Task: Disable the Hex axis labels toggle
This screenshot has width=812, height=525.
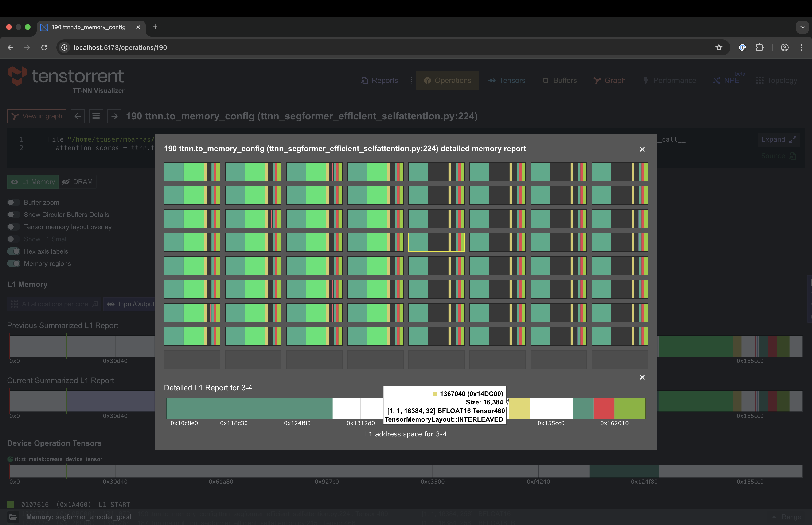Action: click(x=14, y=251)
